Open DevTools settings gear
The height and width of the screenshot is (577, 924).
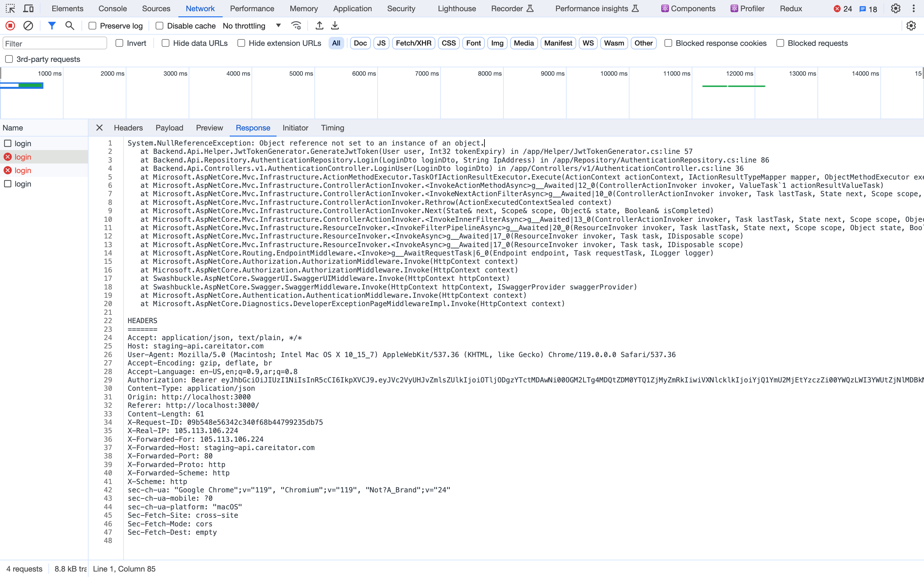point(895,8)
